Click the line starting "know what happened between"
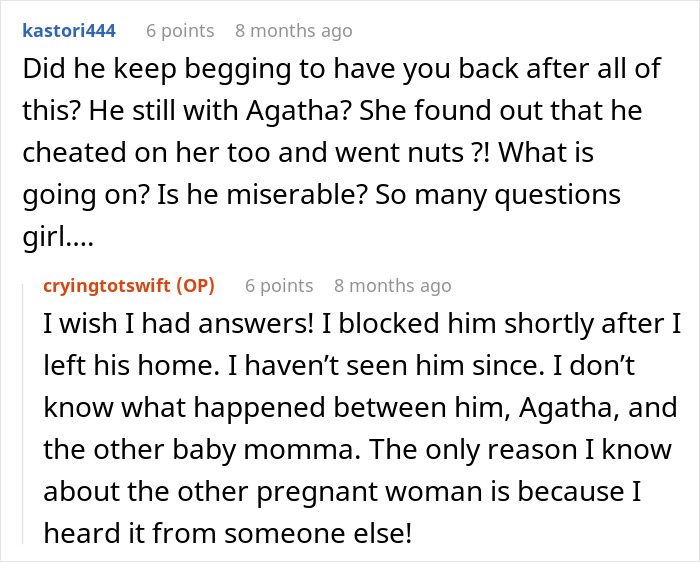 point(360,408)
